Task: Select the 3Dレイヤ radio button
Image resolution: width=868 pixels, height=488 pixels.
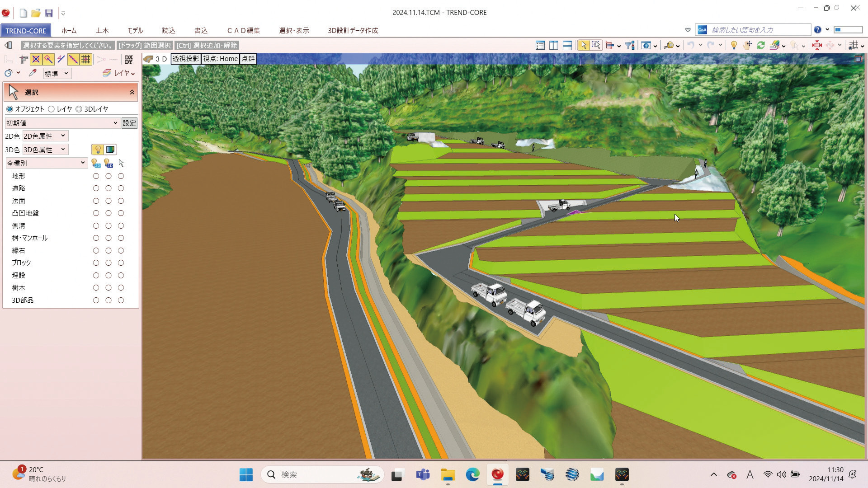Action: [x=79, y=109]
